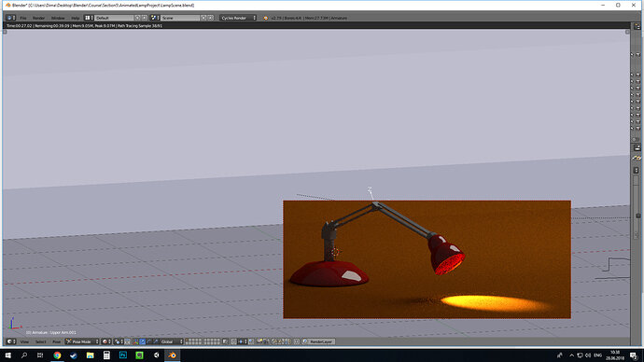This screenshot has height=362, width=644.
Task: Add a new screen layout with plus button
Action: (137, 18)
